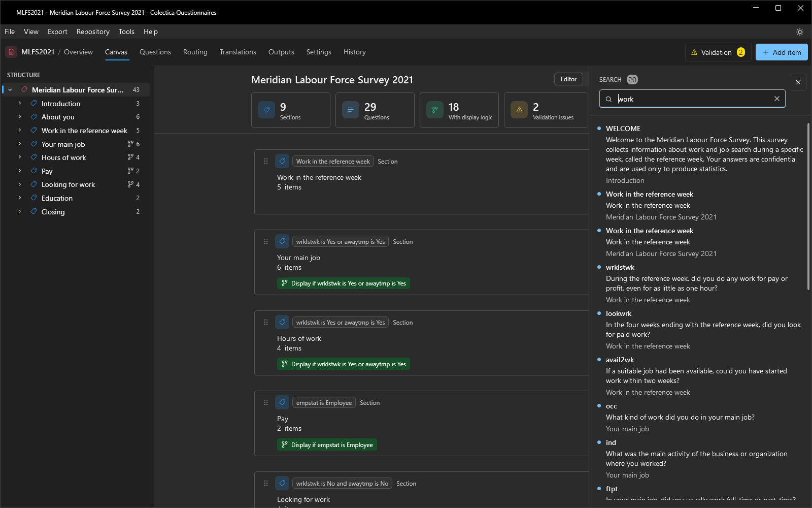Open the File menu

10,31
